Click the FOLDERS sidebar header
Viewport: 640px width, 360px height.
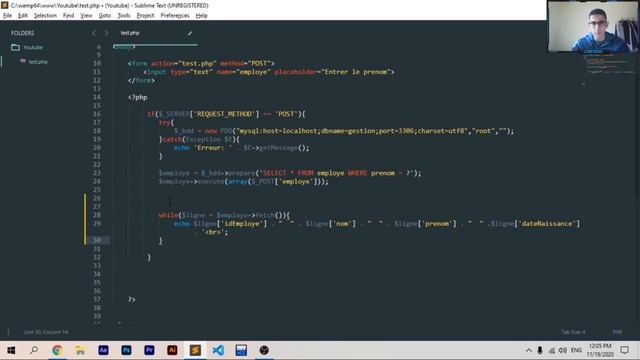[22, 33]
